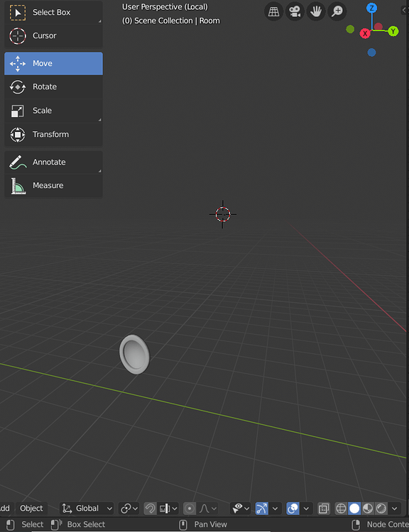Click the 'Select' status bar hint
The height and width of the screenshot is (532, 409).
33,524
